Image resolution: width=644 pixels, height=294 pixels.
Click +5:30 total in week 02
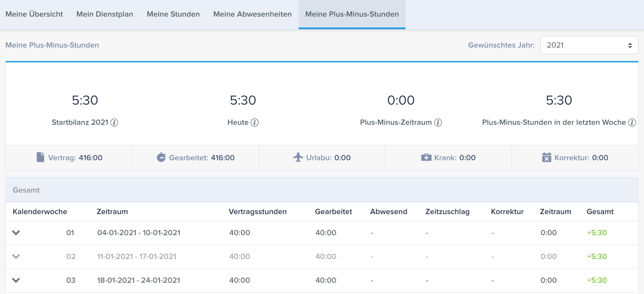coord(597,257)
